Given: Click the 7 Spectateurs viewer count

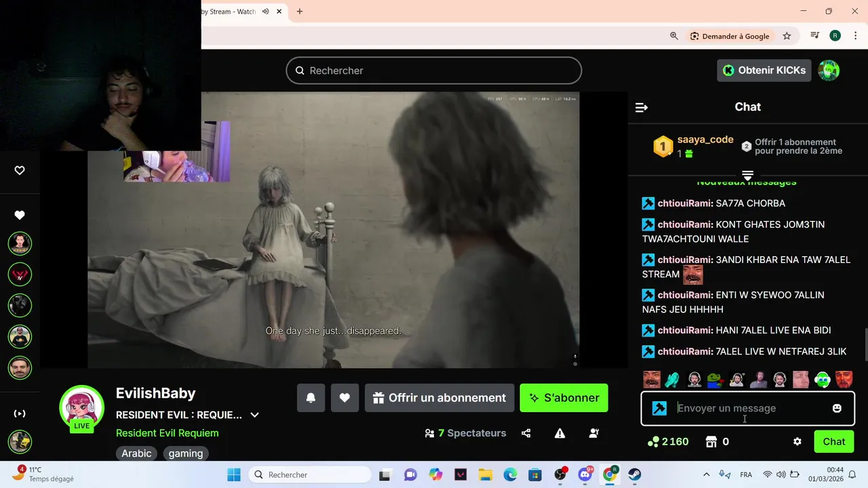Looking at the screenshot, I should coord(465,433).
